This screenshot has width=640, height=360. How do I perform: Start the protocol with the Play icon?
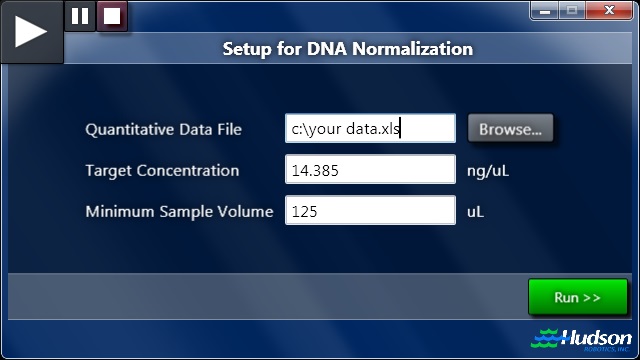coord(31,31)
